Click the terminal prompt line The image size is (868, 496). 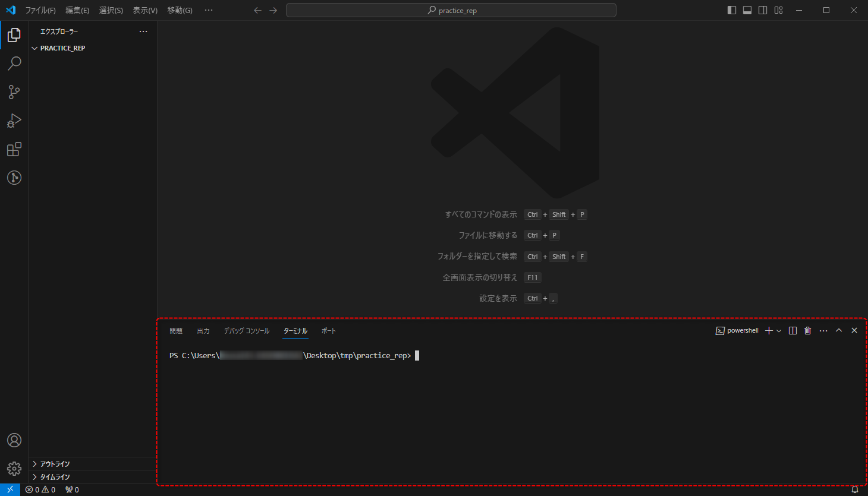[x=294, y=355]
